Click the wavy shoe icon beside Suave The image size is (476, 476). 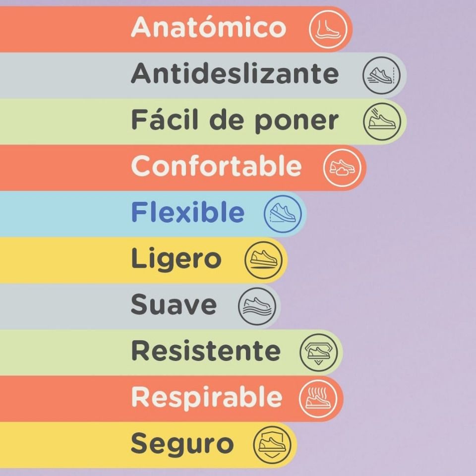tap(257, 306)
